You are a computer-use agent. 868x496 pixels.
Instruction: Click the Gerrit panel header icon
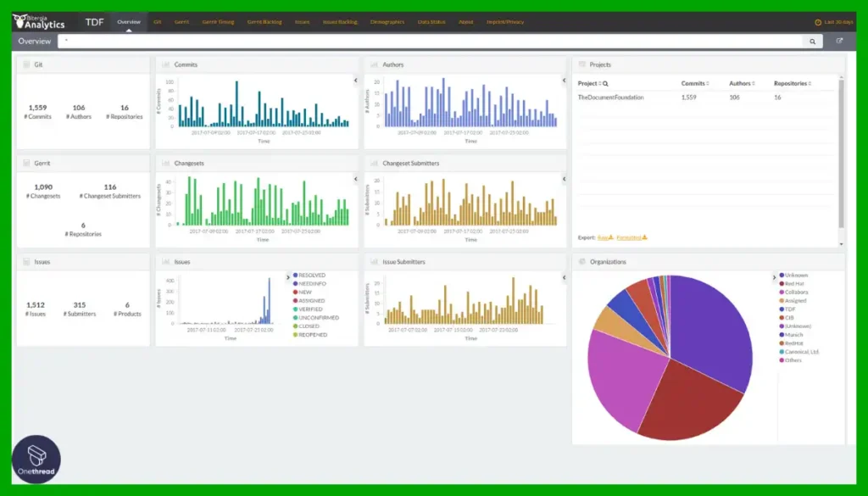click(26, 164)
